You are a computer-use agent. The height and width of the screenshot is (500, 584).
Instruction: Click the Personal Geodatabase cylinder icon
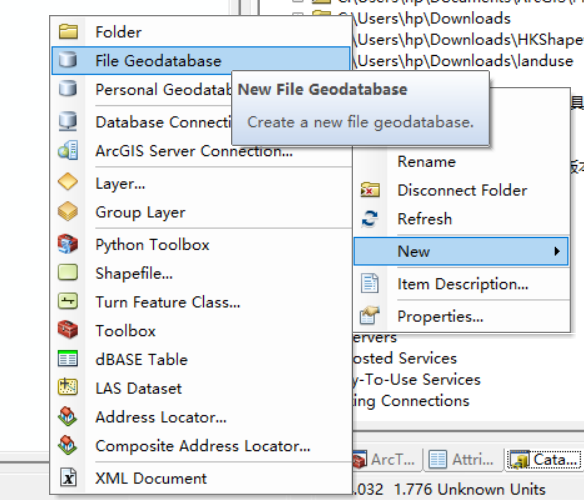coord(68,89)
